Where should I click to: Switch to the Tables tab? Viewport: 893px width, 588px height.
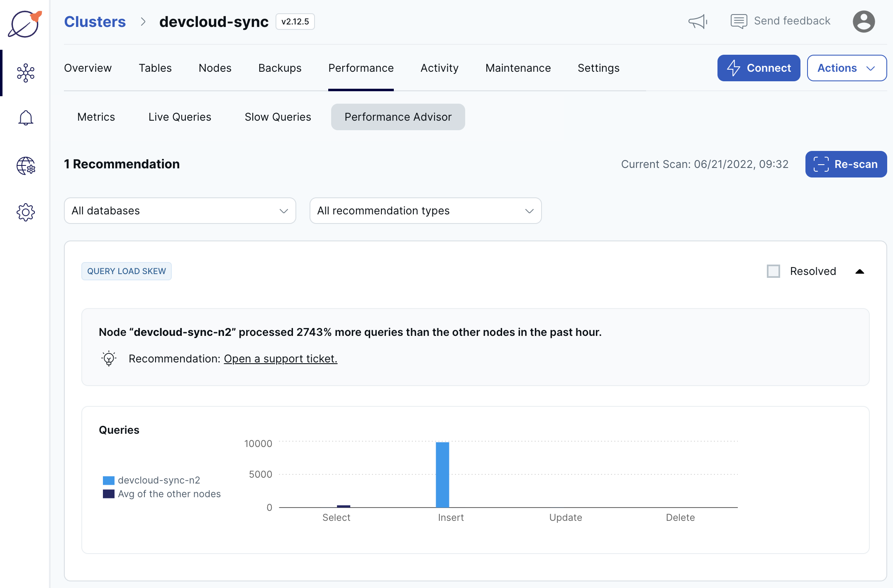pos(155,68)
